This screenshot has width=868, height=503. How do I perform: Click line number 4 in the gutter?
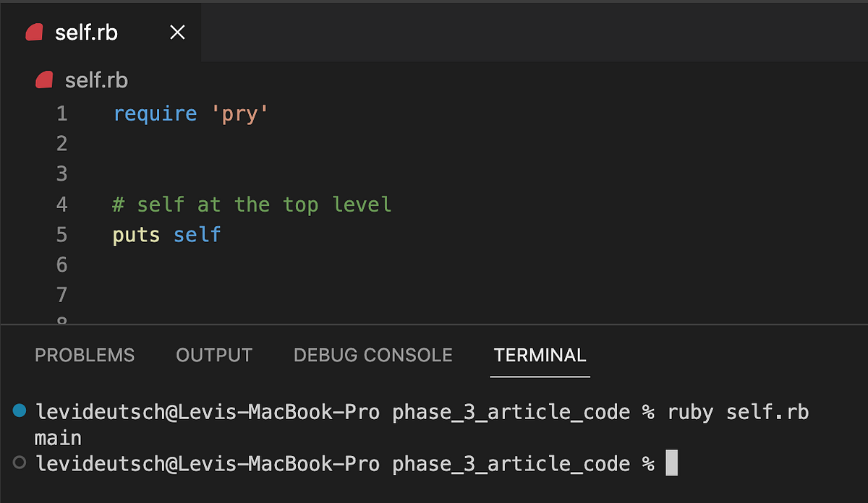click(61, 205)
